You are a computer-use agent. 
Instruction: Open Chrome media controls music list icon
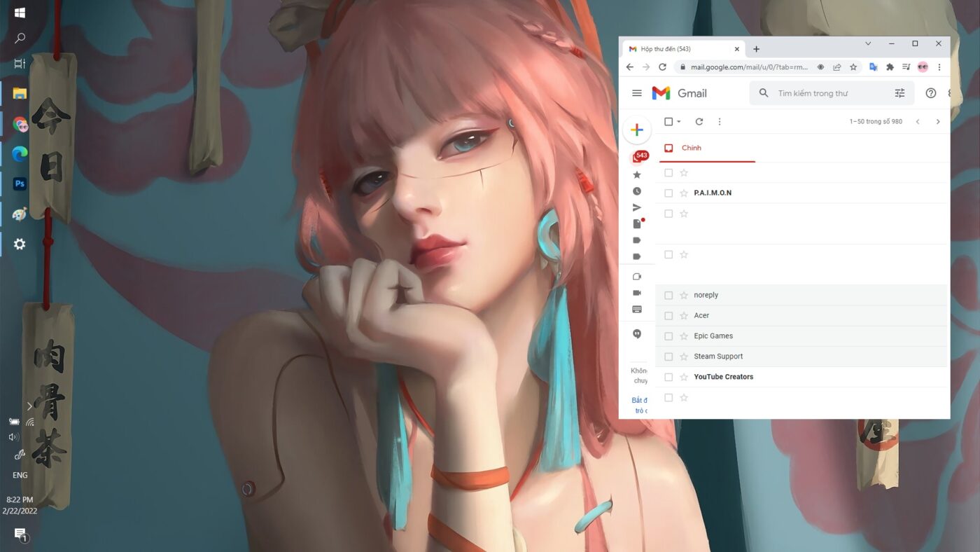(906, 67)
